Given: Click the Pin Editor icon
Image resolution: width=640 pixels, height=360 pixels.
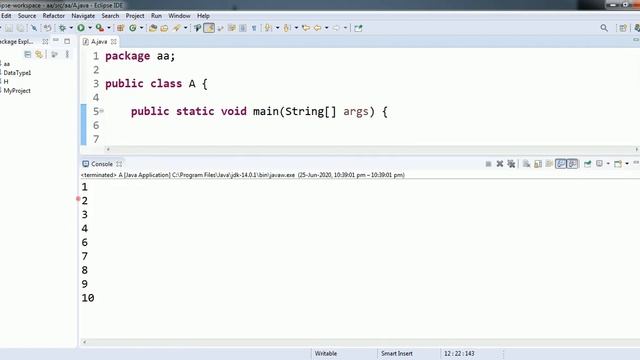Looking at the screenshot, I should (358, 28).
